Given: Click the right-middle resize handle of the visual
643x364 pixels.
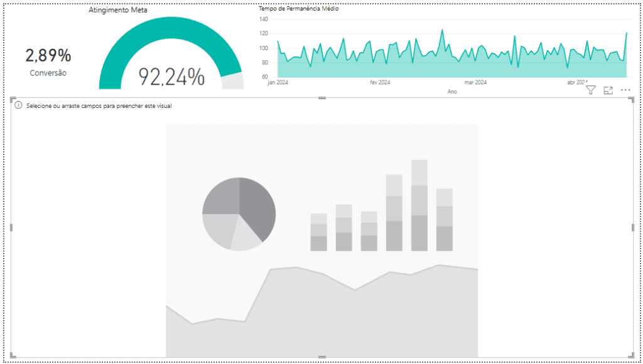Looking at the screenshot, I should [633, 227].
